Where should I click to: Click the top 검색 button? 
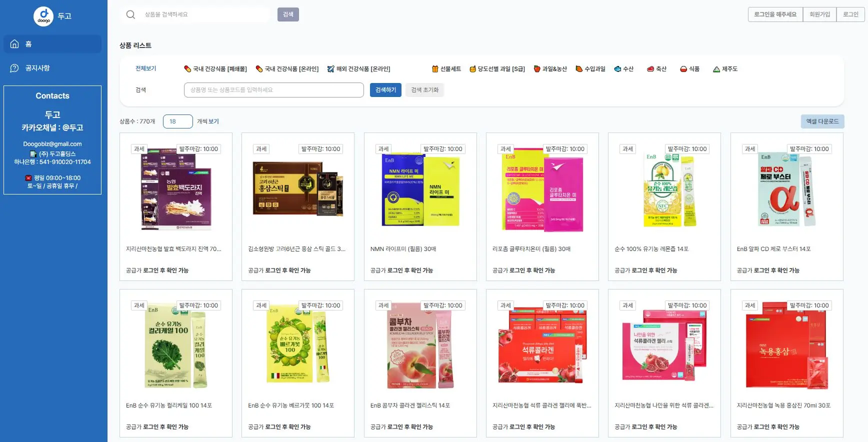[288, 14]
